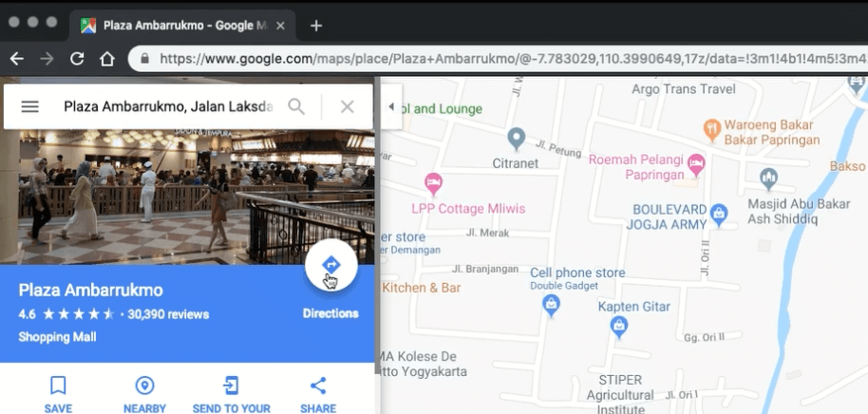Click the browser back arrow

(16, 59)
